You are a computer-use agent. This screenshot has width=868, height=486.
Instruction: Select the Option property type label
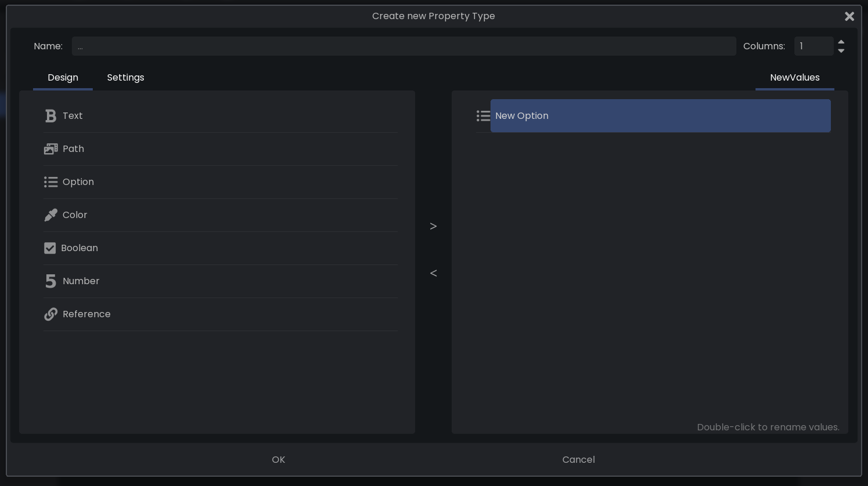pyautogui.click(x=78, y=182)
